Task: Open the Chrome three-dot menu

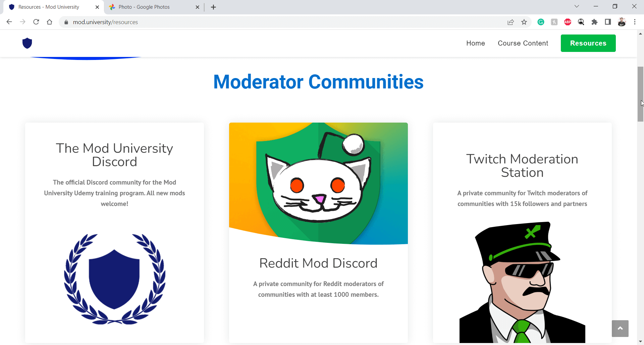Action: (635, 22)
